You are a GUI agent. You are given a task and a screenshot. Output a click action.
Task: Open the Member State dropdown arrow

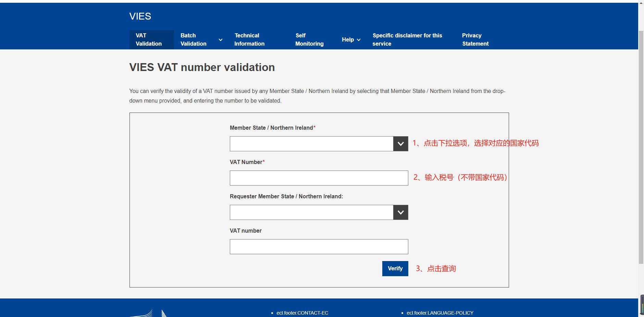coord(400,144)
